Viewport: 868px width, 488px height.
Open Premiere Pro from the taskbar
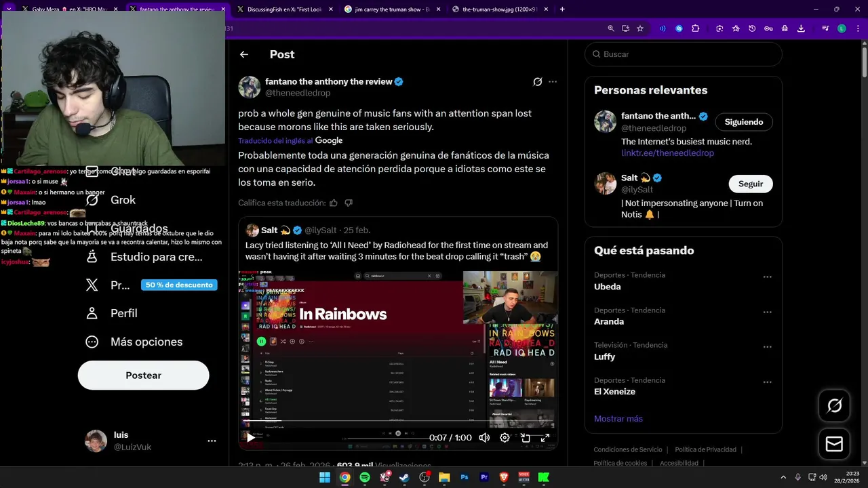tap(484, 477)
